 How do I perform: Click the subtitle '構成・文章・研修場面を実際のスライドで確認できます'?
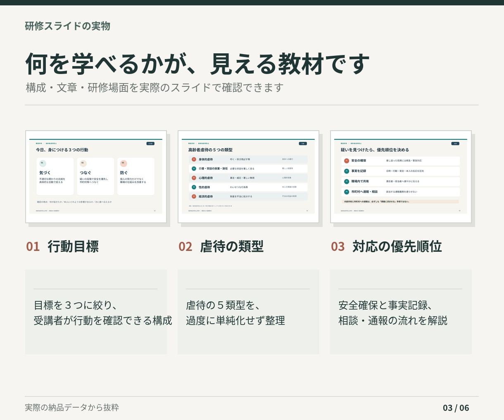155,88
